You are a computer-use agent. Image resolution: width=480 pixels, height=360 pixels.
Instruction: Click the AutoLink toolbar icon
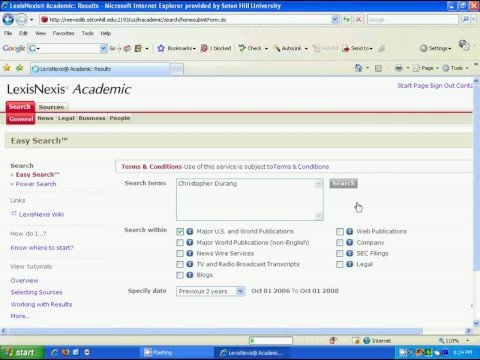[x=277, y=48]
